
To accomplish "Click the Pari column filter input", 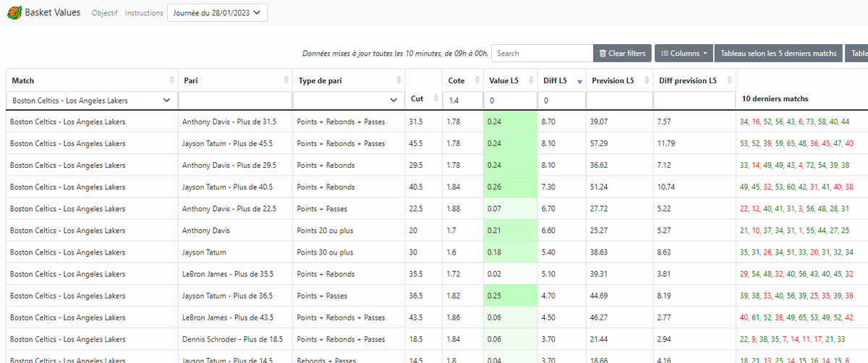I will tap(234, 100).
